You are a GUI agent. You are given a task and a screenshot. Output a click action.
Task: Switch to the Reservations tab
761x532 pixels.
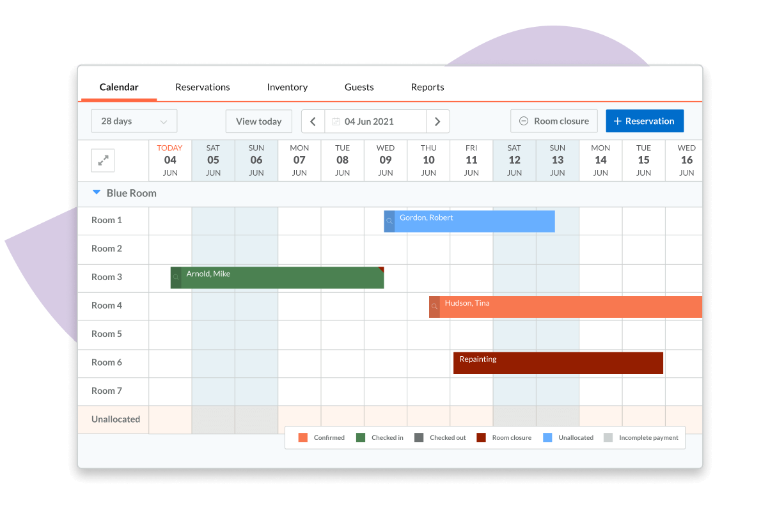tap(202, 87)
